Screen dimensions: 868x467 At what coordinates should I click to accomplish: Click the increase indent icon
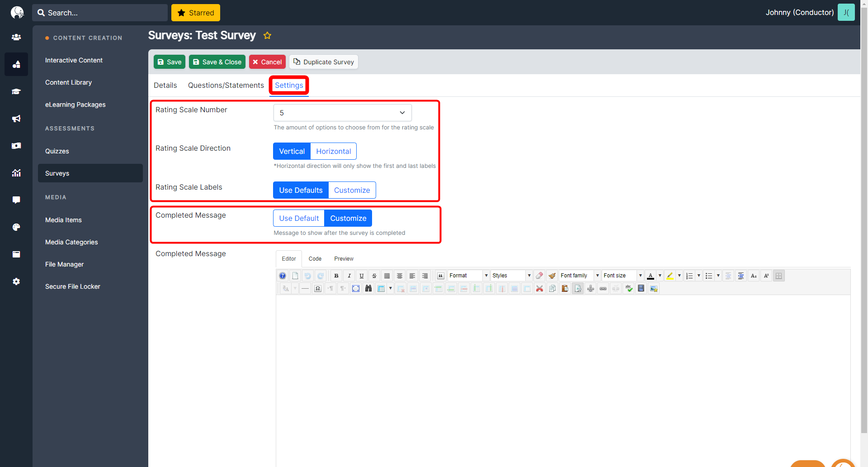click(x=741, y=276)
